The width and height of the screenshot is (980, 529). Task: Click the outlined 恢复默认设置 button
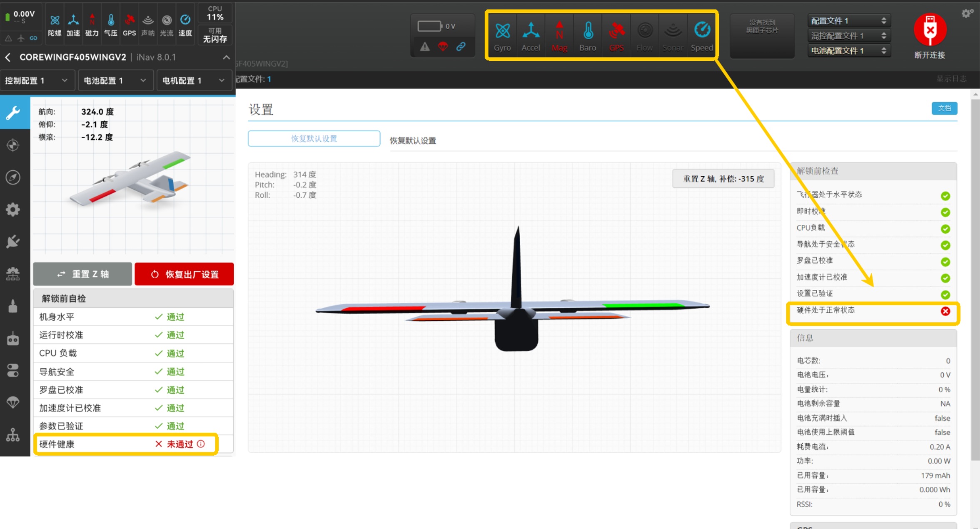[x=314, y=139]
